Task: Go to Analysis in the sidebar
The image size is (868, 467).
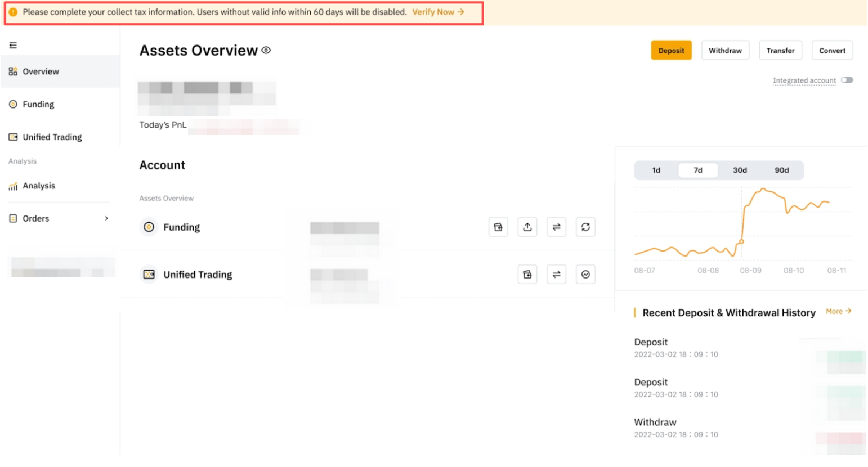Action: pyautogui.click(x=39, y=186)
